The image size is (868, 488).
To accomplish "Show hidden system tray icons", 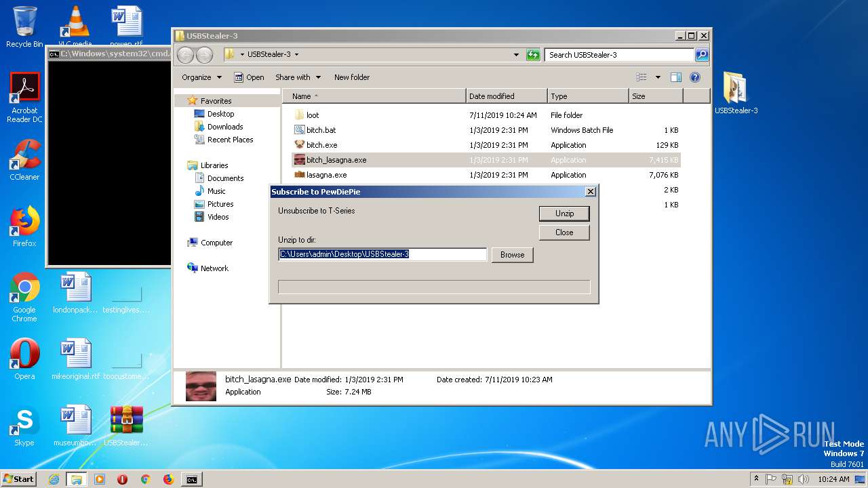I will coord(756,479).
